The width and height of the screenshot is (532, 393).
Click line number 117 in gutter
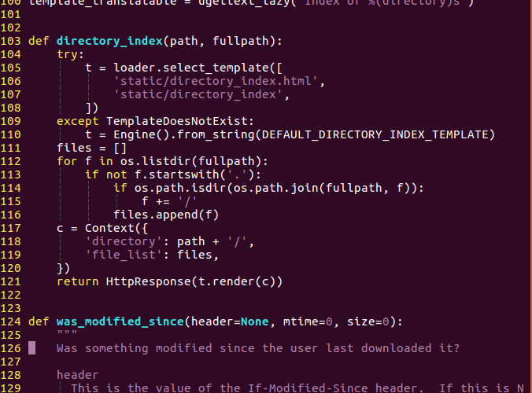coord(10,228)
